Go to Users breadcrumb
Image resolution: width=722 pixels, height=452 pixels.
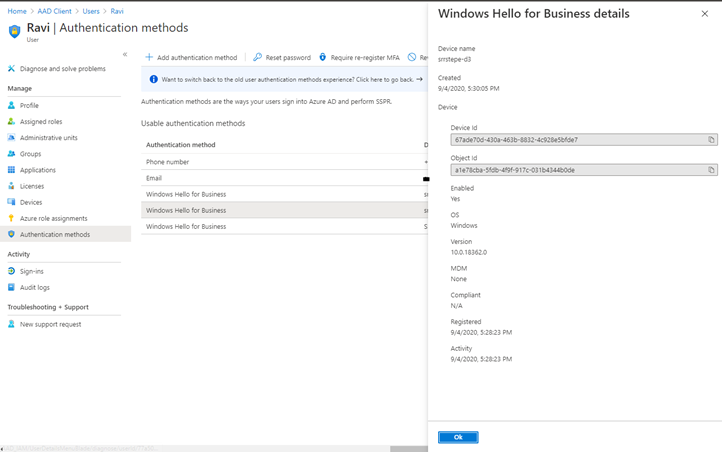(91, 11)
